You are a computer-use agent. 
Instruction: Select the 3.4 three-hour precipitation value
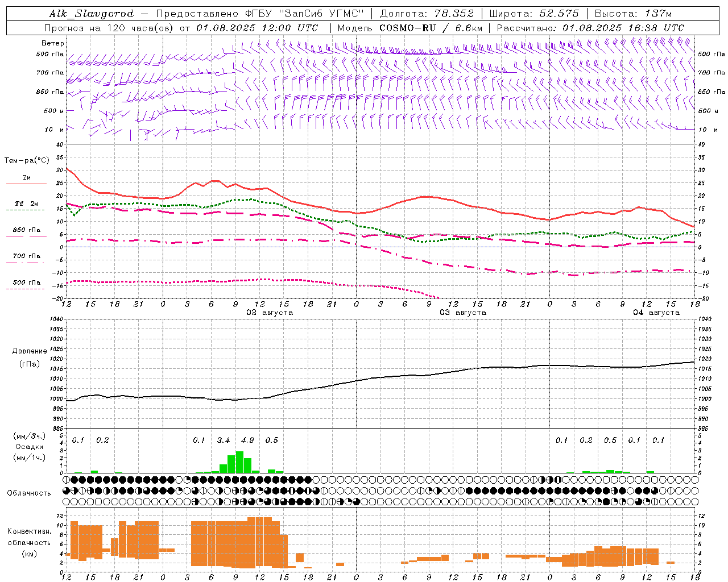click(224, 440)
